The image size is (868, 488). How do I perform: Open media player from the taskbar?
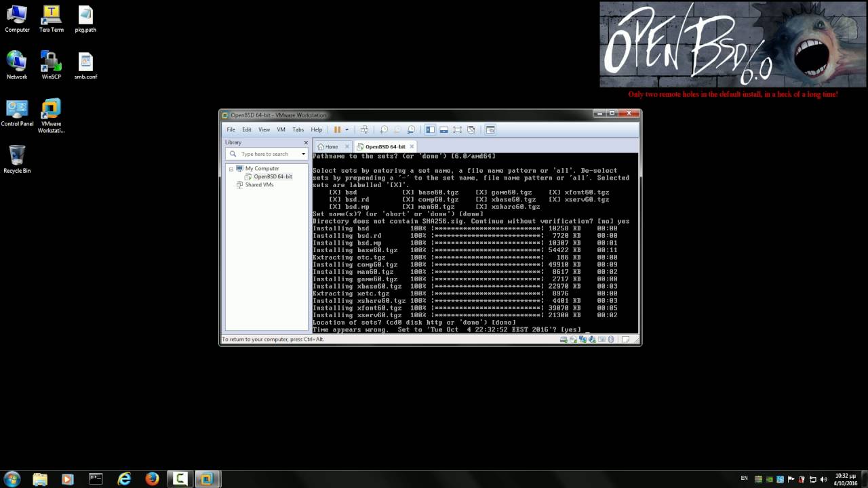click(67, 479)
